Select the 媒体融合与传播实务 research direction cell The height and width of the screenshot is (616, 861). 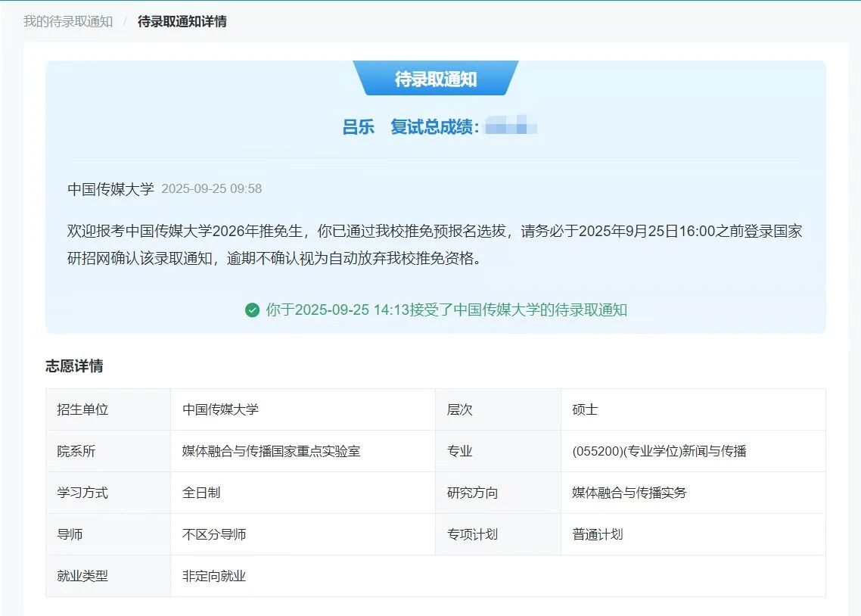click(629, 493)
